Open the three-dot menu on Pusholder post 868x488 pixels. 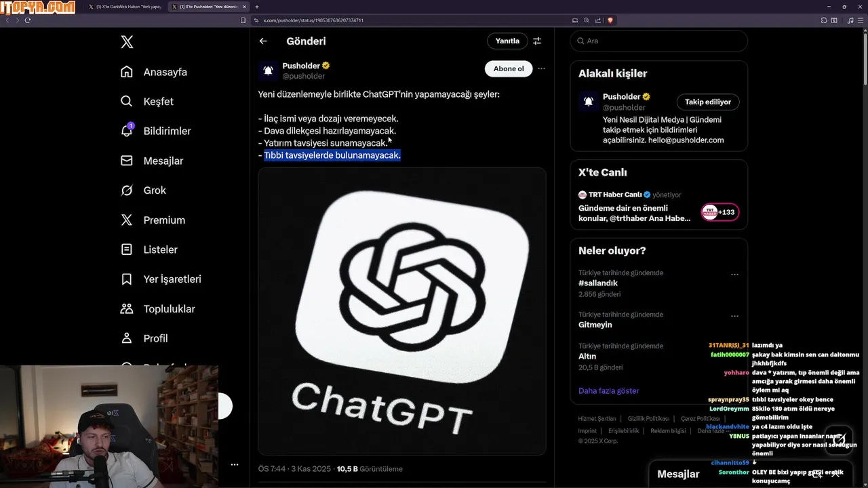[x=541, y=68]
